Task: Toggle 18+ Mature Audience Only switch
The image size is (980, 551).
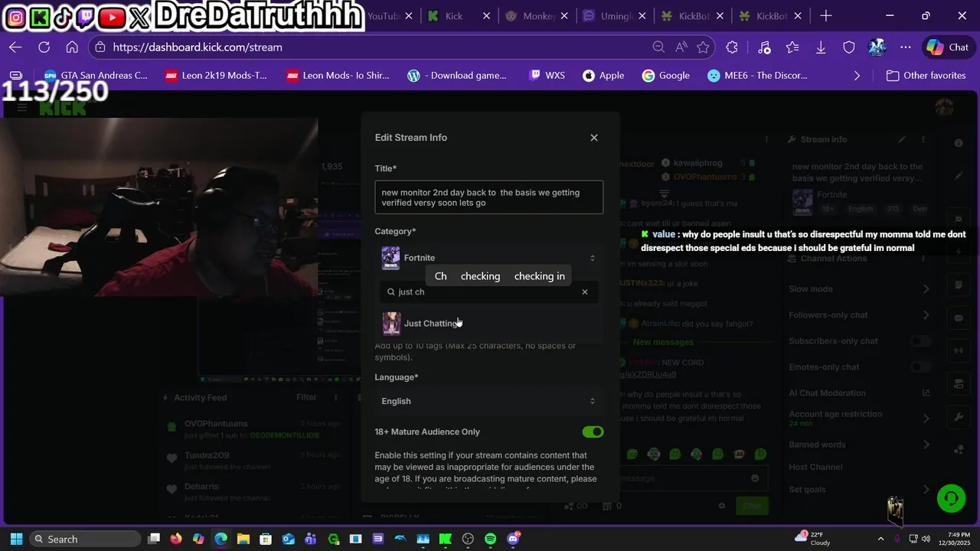Action: [593, 432]
